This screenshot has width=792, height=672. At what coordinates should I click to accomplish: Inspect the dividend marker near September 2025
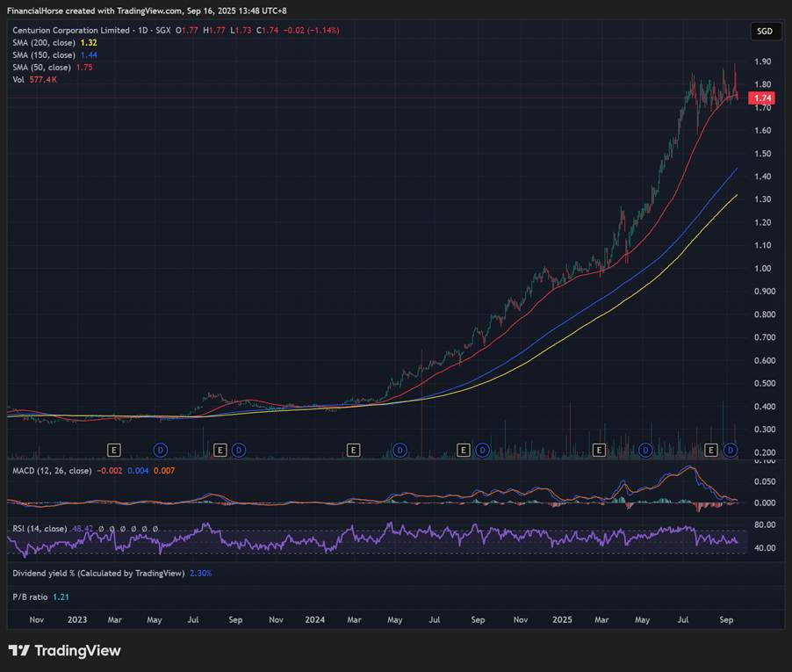point(731,450)
